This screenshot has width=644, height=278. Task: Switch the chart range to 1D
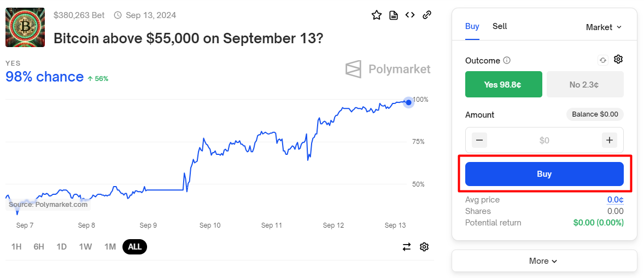coord(62,247)
